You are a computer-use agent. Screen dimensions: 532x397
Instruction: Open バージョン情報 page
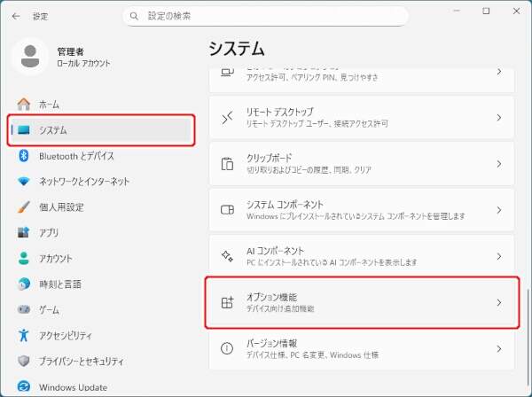pyautogui.click(x=362, y=348)
